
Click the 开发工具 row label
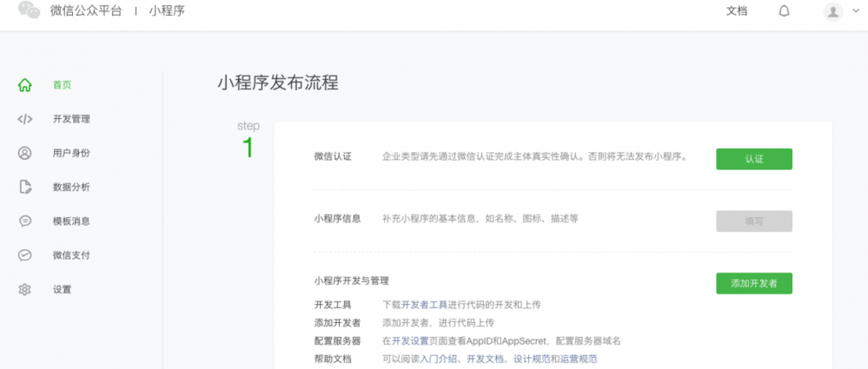pyautogui.click(x=333, y=305)
